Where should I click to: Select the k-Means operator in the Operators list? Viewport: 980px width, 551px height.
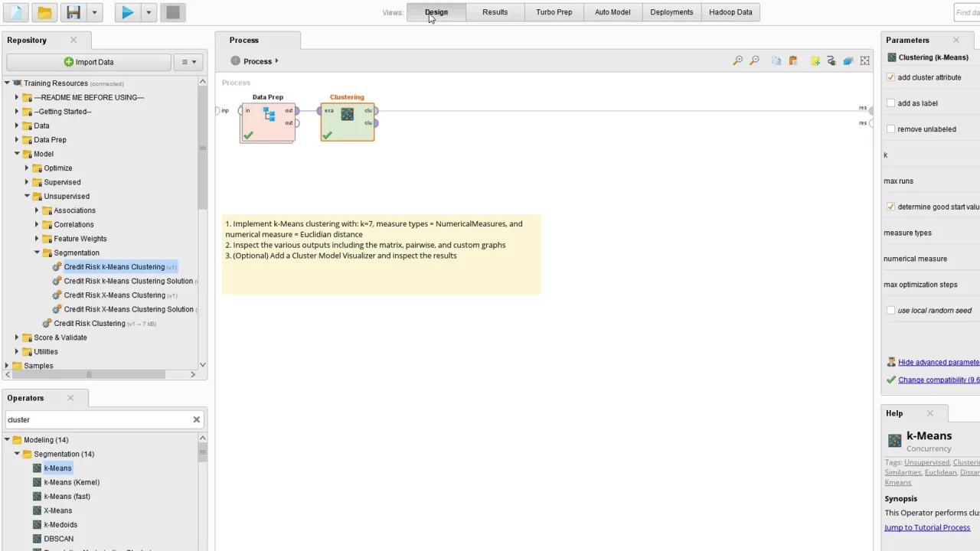pyautogui.click(x=57, y=468)
